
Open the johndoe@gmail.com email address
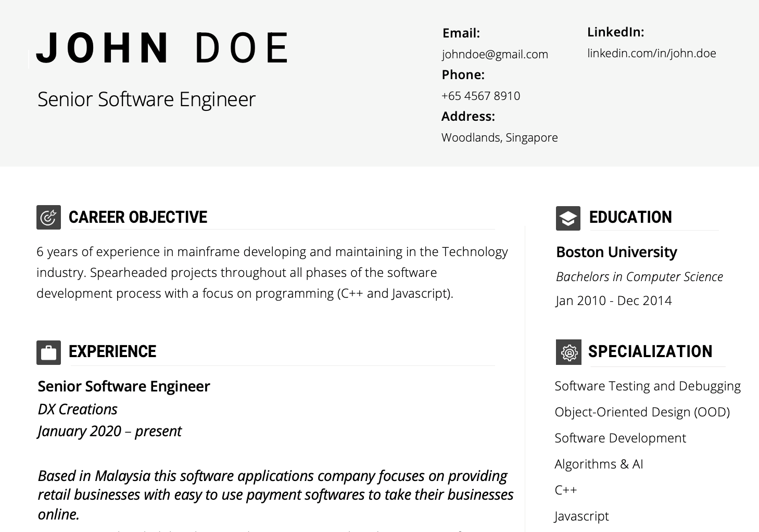coord(495,54)
